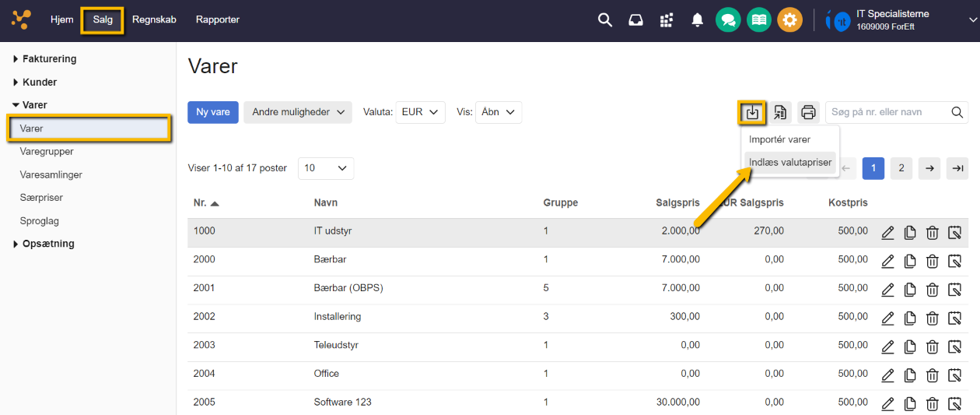Expand the Fakturering sidebar section

(49, 58)
